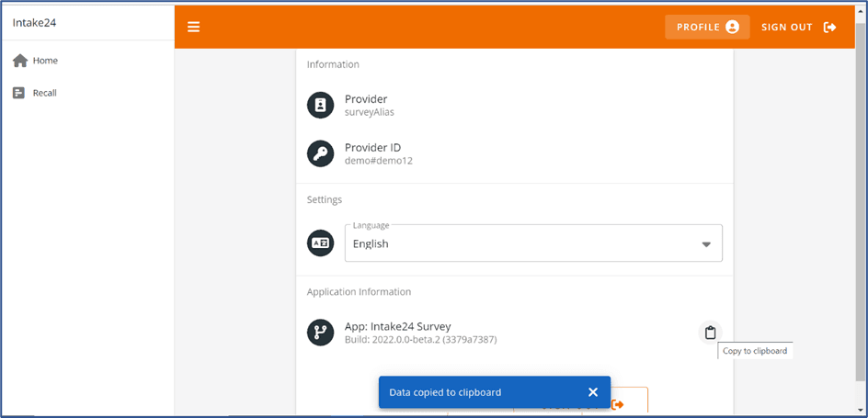Click the surveyAlias provider value

point(370,112)
